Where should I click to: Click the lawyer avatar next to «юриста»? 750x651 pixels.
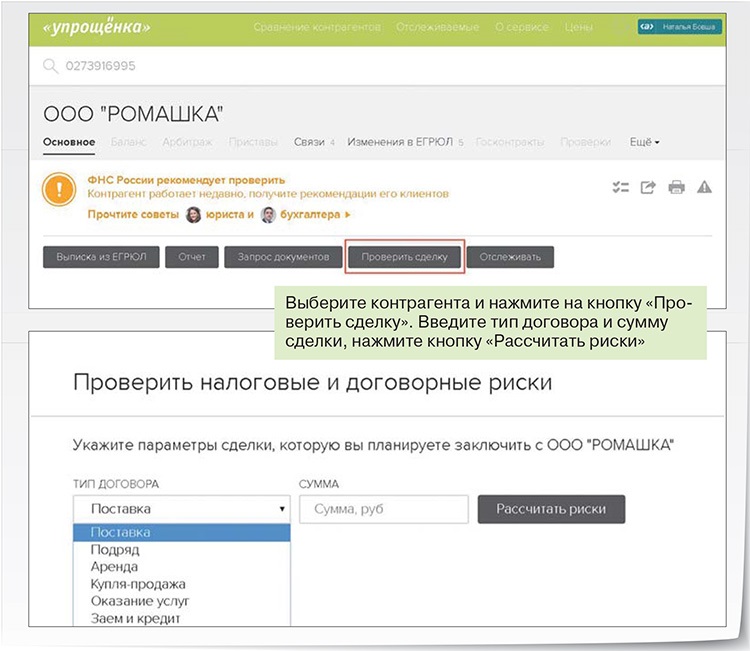click(194, 214)
